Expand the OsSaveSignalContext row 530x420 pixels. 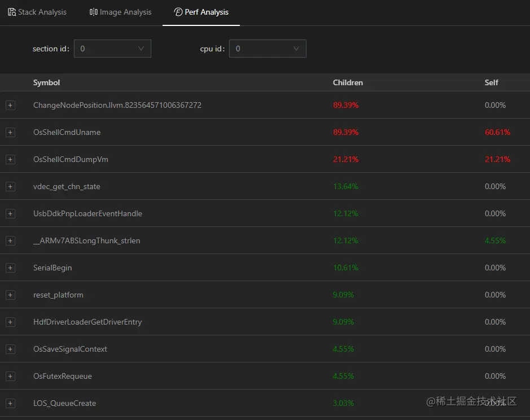(11, 349)
